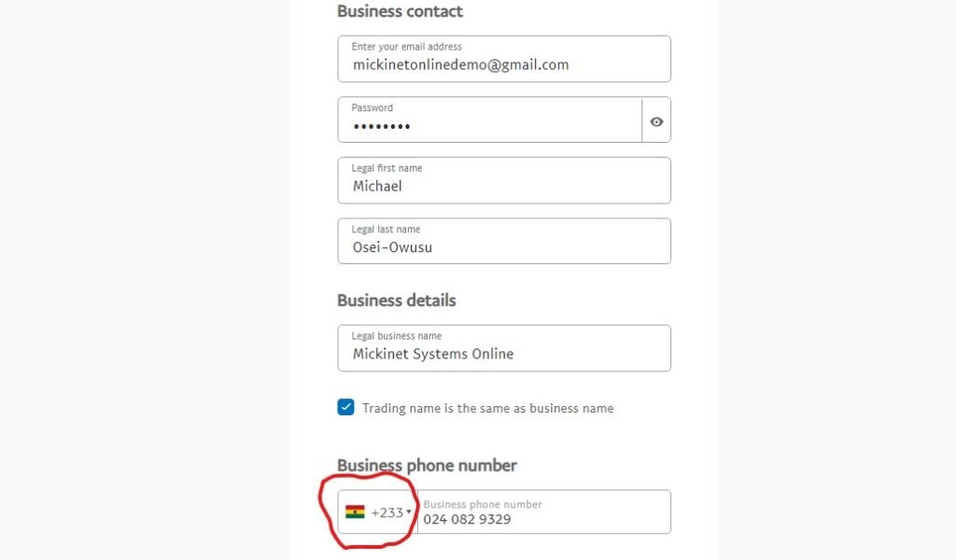This screenshot has width=956, height=560.
Task: Click the email address mickinetonlinedemo@gmail.com text
Action: (x=460, y=65)
